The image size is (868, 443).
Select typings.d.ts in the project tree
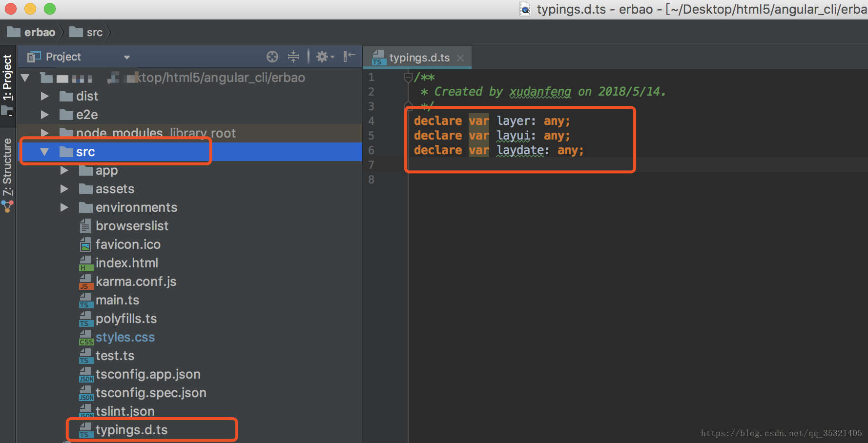(131, 430)
